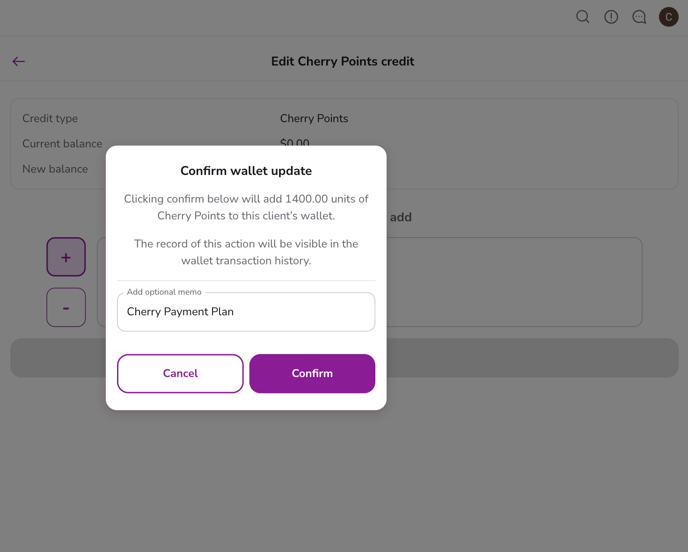Open the user avatar 'C' menu
688x552 pixels.
668,17
